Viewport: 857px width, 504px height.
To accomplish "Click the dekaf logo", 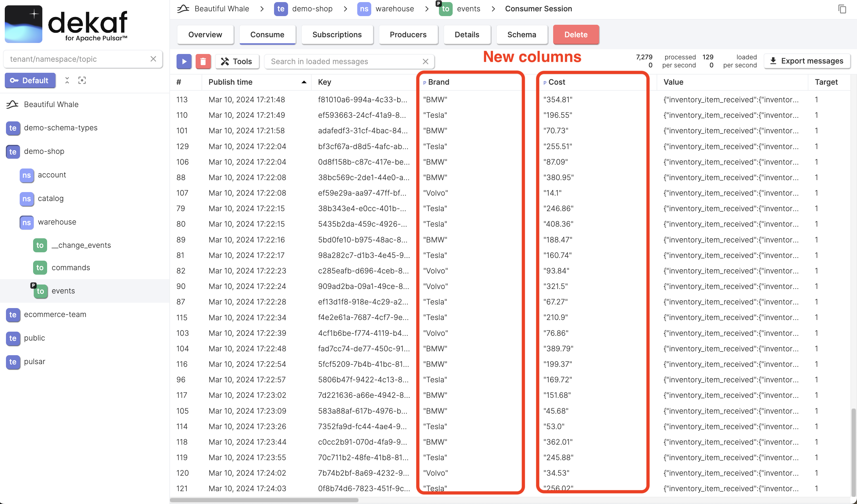I will (66, 24).
